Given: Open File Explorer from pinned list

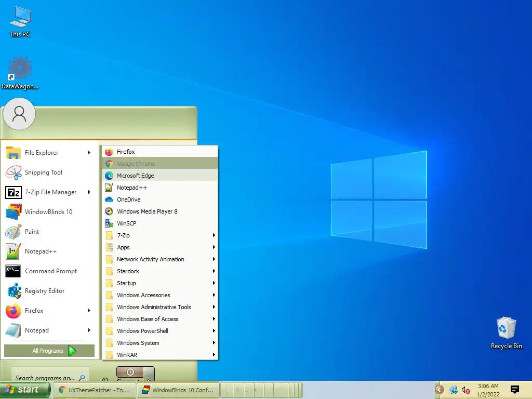Looking at the screenshot, I should (49, 153).
